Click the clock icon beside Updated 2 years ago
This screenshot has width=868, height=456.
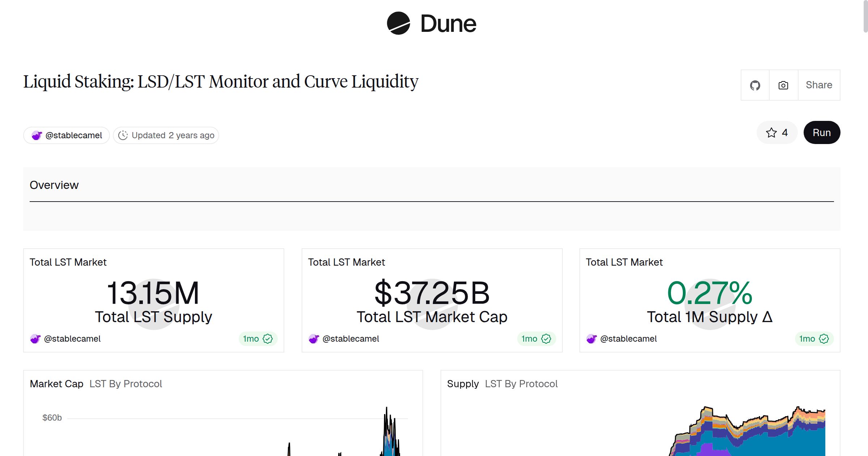coord(123,135)
